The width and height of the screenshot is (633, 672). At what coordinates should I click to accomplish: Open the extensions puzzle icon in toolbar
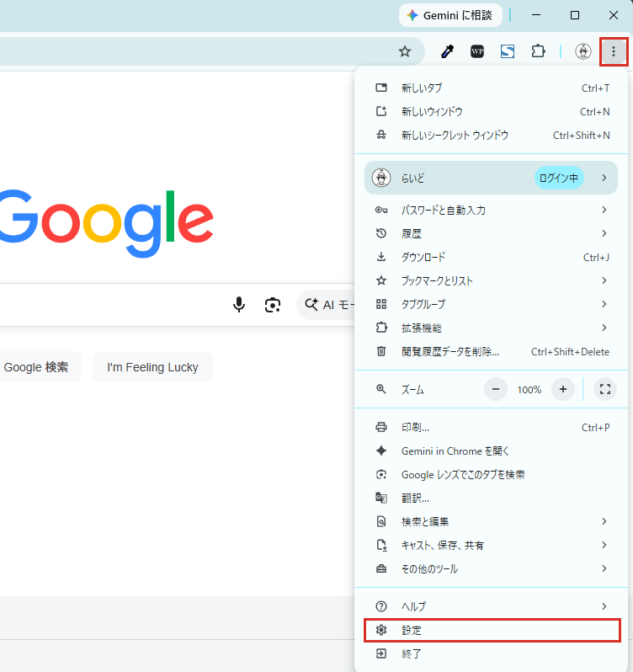click(x=538, y=52)
